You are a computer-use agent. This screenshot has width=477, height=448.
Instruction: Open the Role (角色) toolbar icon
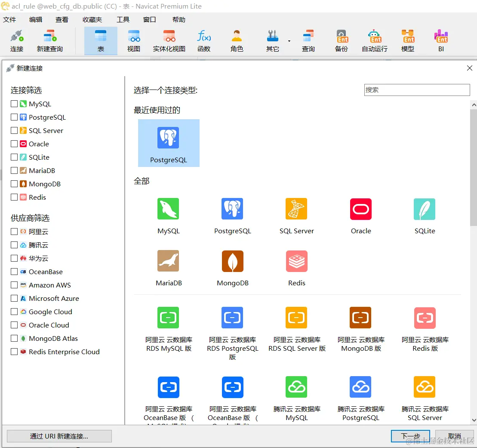(237, 41)
